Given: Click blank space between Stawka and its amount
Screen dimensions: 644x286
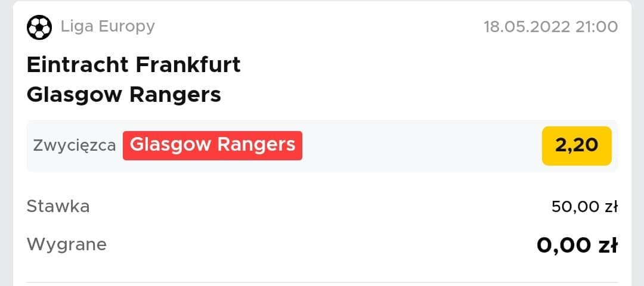Looking at the screenshot, I should [320, 206].
